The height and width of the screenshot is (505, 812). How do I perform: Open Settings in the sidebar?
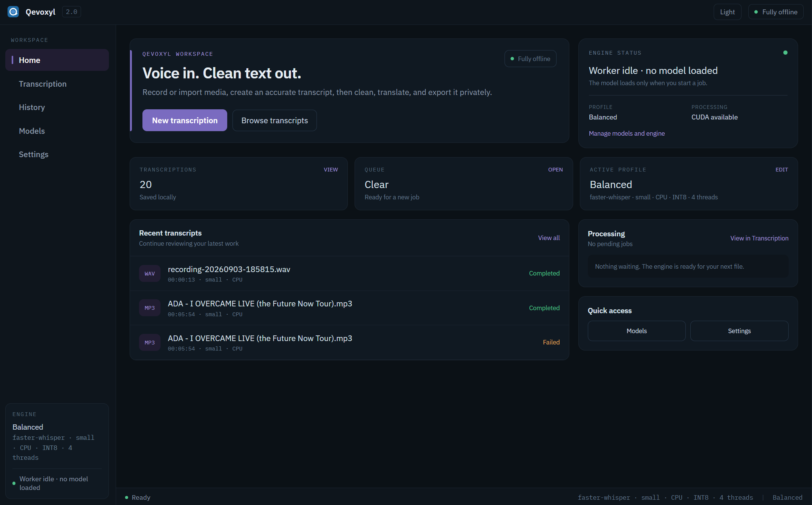57,154
